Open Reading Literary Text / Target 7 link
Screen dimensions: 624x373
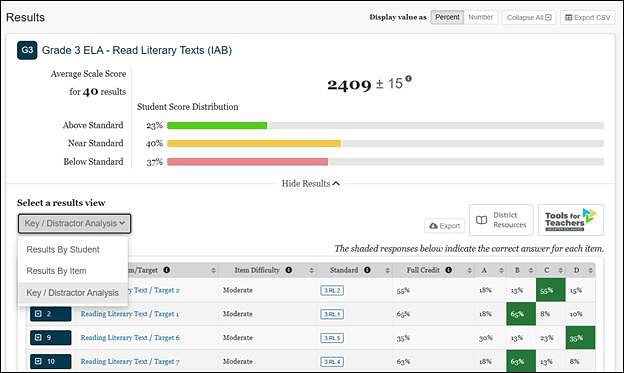pos(130,361)
